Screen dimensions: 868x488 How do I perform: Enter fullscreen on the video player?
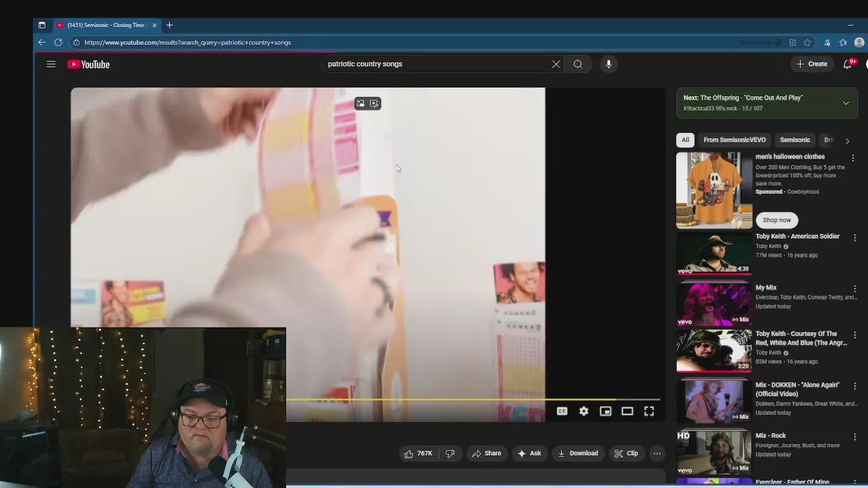[x=649, y=411]
